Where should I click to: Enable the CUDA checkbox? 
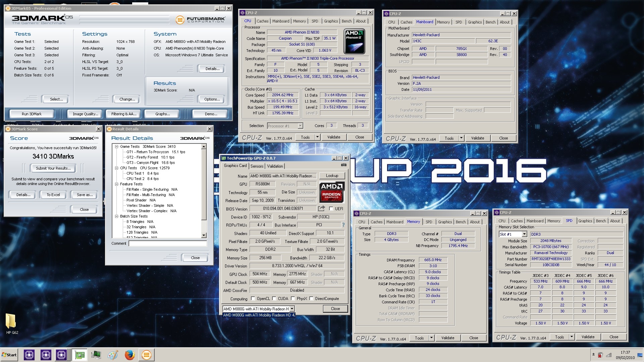tap(274, 299)
